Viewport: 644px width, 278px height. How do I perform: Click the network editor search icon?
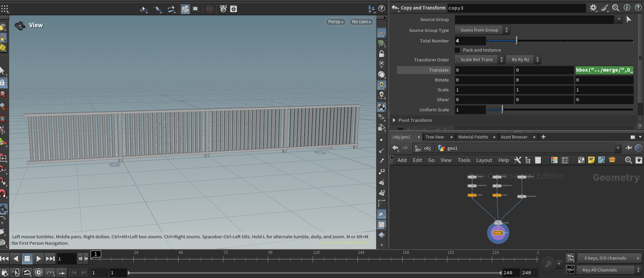pyautogui.click(x=628, y=160)
